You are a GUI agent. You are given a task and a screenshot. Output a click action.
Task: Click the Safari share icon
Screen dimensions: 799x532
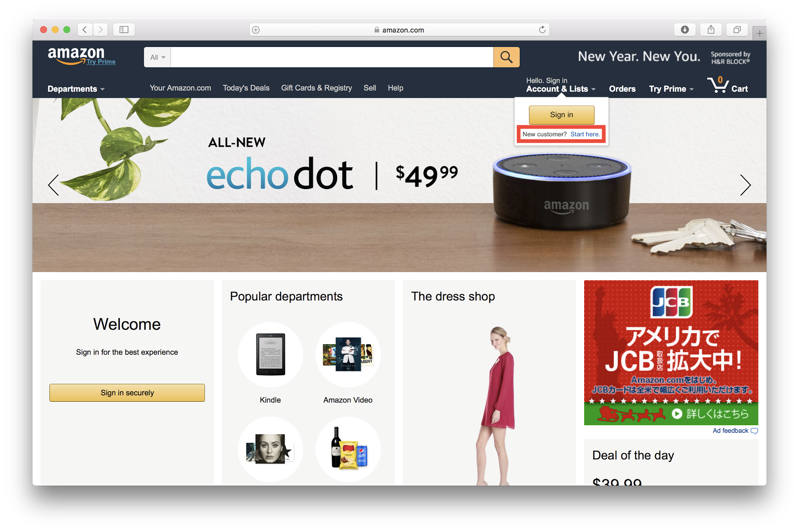[x=711, y=30]
